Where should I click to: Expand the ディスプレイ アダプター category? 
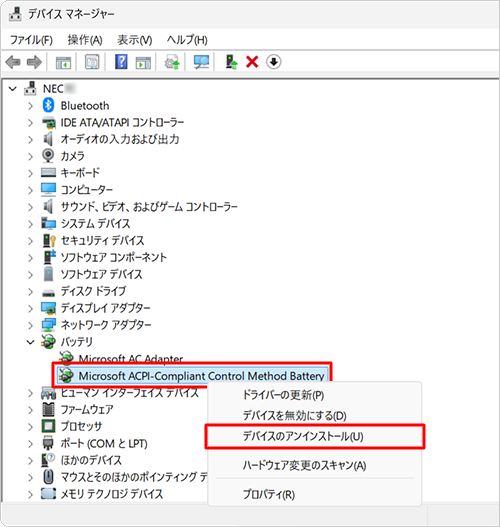(31, 308)
